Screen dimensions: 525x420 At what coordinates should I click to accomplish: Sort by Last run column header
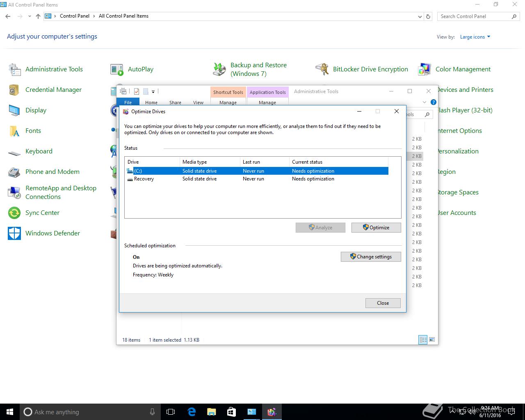tap(265, 162)
